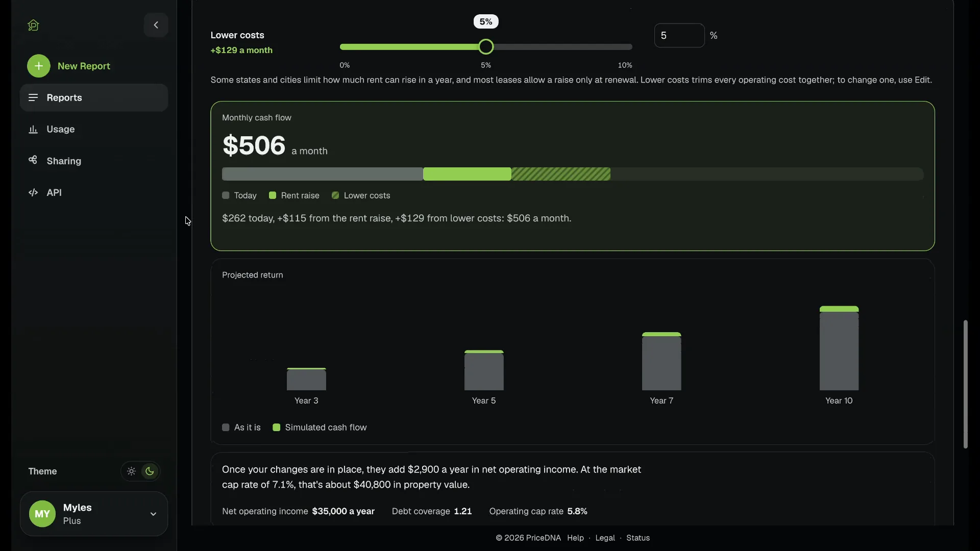Screen dimensions: 980x551
Task: Click the API code brackets icon
Action: pyautogui.click(x=33, y=192)
